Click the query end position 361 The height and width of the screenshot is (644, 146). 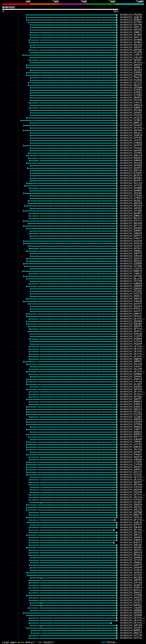[115, 11]
